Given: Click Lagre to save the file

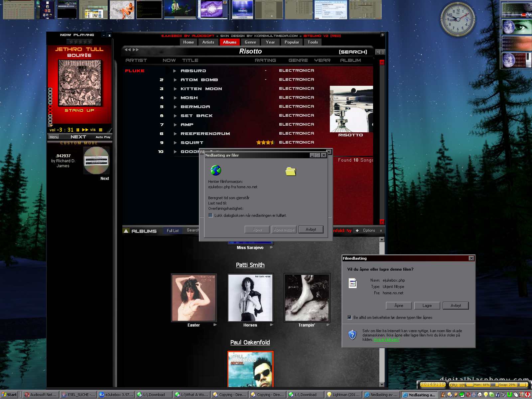Looking at the screenshot, I should 427,306.
